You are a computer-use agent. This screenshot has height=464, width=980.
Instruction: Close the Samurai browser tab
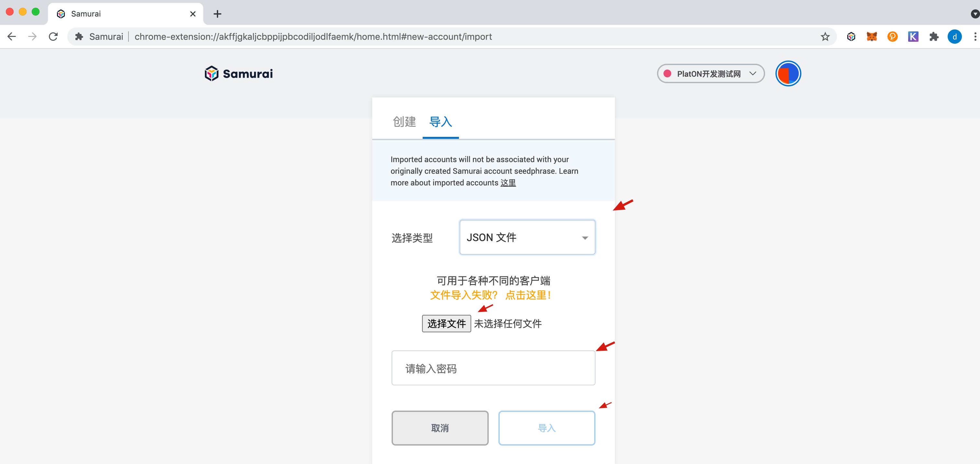pos(193,14)
